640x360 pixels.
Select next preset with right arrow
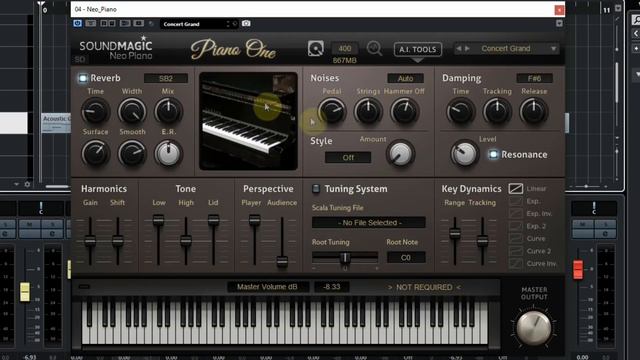tap(467, 49)
